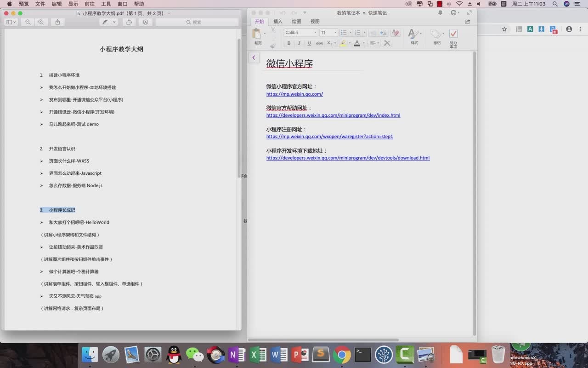Expand the numbered list style dropdown

click(364, 33)
